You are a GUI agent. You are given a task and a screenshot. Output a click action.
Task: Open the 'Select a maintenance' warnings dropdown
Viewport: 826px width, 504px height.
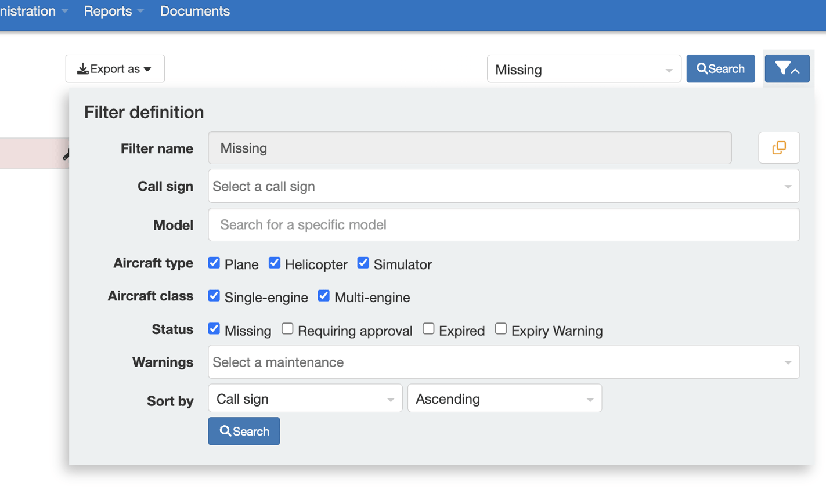coord(503,361)
